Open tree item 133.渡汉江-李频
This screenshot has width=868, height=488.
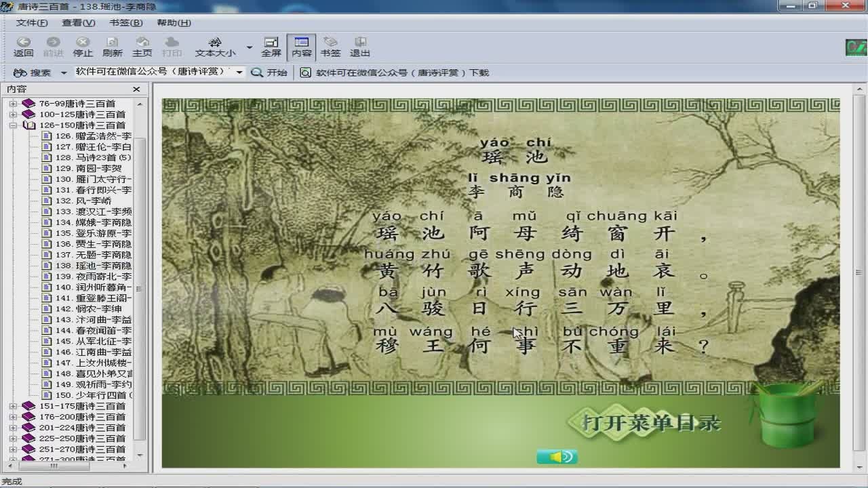tap(94, 212)
